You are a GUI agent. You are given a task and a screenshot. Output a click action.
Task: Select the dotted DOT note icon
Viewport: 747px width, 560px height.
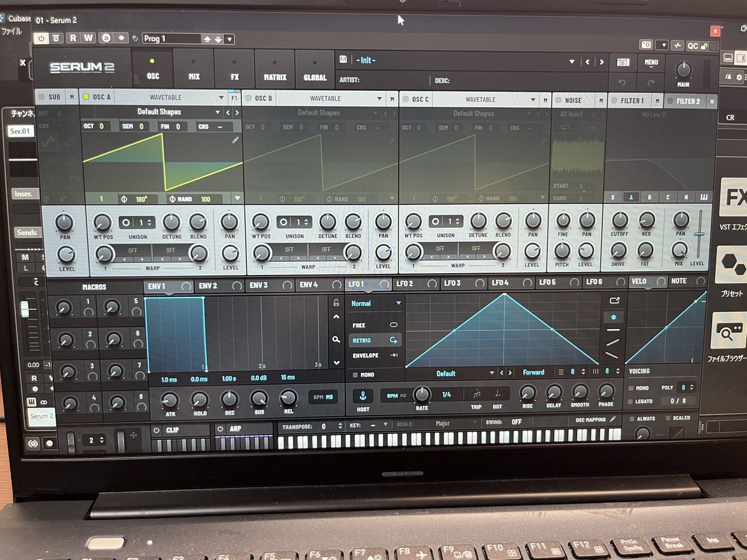coord(497,394)
